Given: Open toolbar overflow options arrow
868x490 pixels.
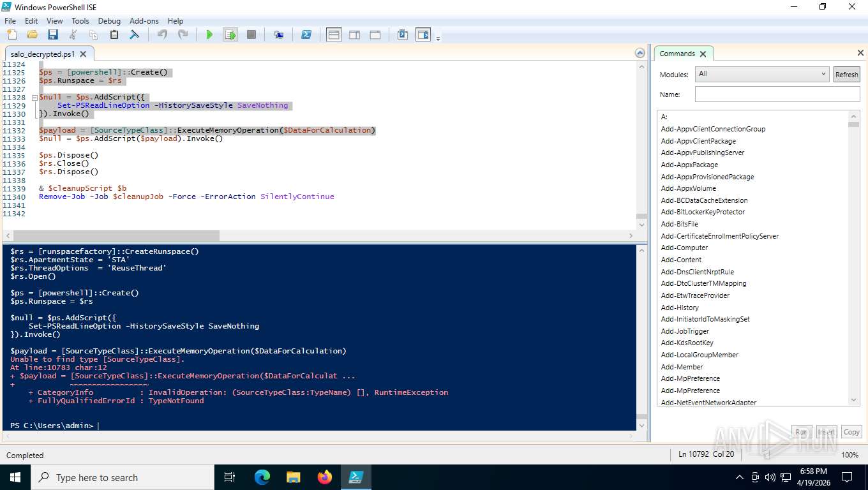Looking at the screenshot, I should pyautogui.click(x=438, y=38).
